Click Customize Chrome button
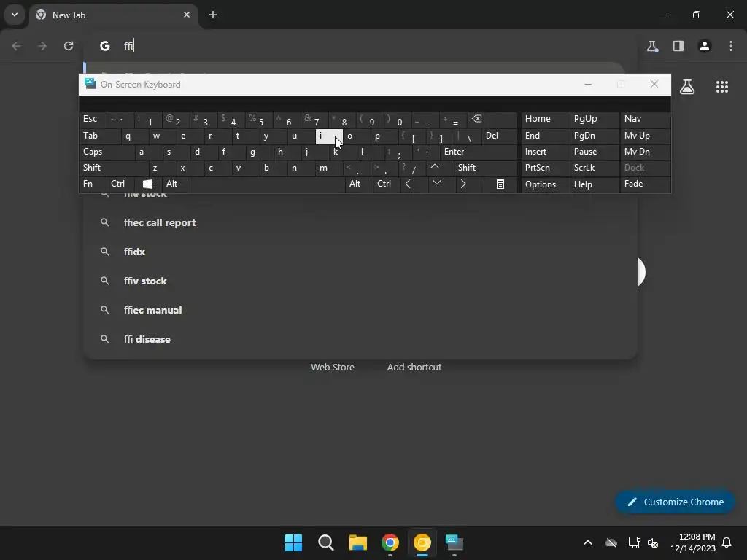The width and height of the screenshot is (747, 560). coord(675,502)
